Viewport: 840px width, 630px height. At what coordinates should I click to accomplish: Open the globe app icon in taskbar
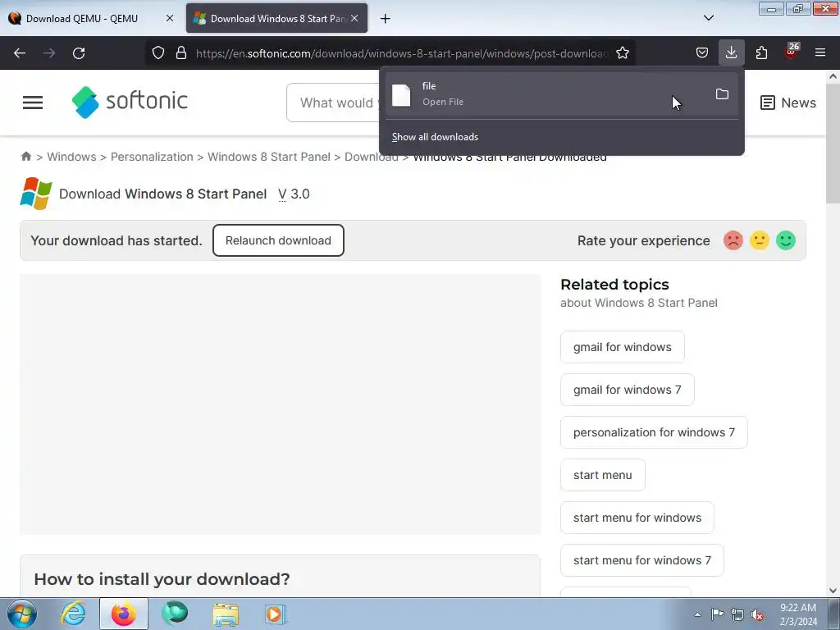point(175,614)
